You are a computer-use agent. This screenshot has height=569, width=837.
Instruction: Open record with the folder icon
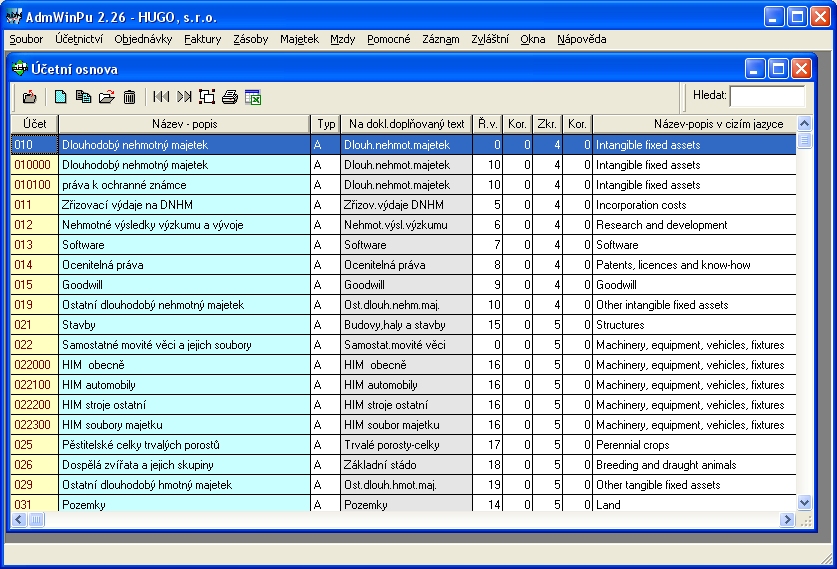[107, 97]
